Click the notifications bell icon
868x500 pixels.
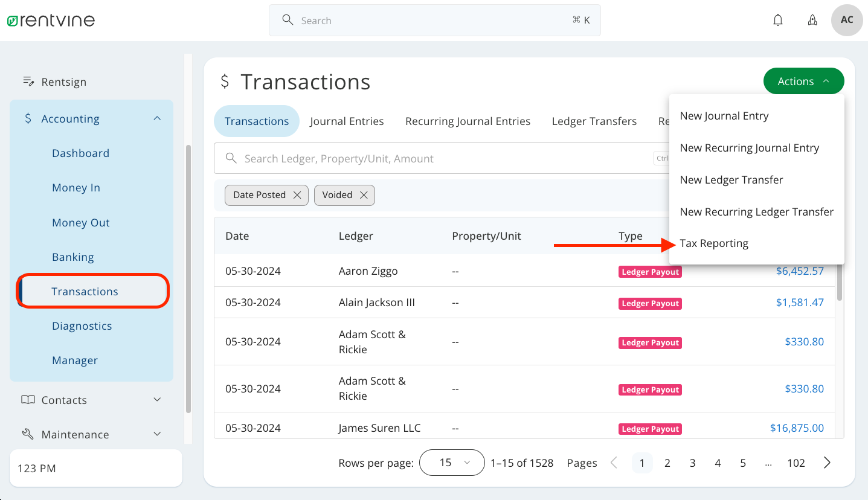778,20
